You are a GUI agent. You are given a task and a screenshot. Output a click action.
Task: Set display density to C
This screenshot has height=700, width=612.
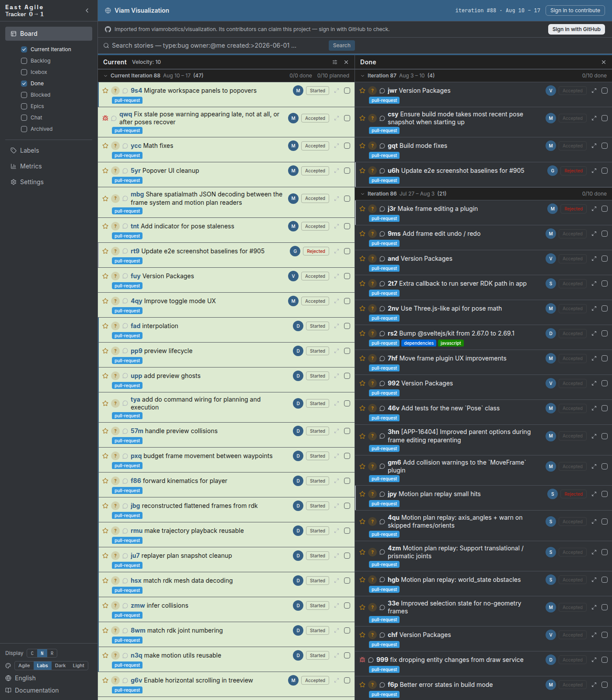[x=32, y=653]
